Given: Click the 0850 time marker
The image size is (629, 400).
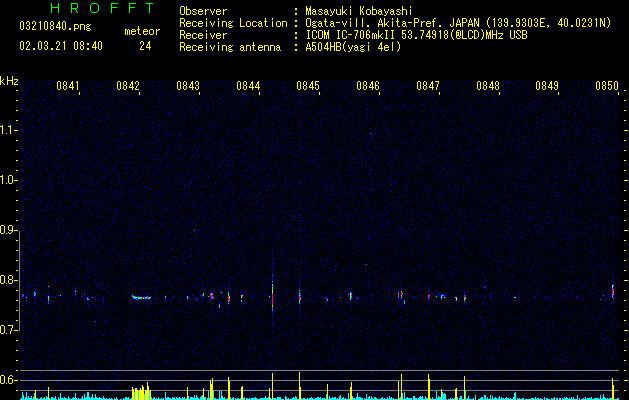Looking at the screenshot, I should 607,85.
